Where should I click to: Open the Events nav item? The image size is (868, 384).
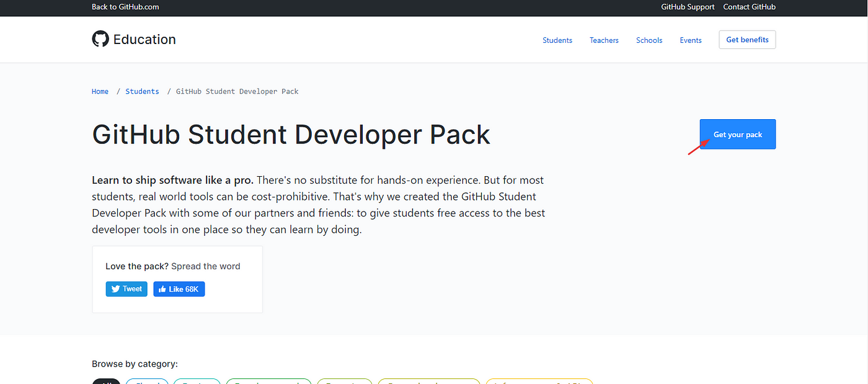[691, 40]
